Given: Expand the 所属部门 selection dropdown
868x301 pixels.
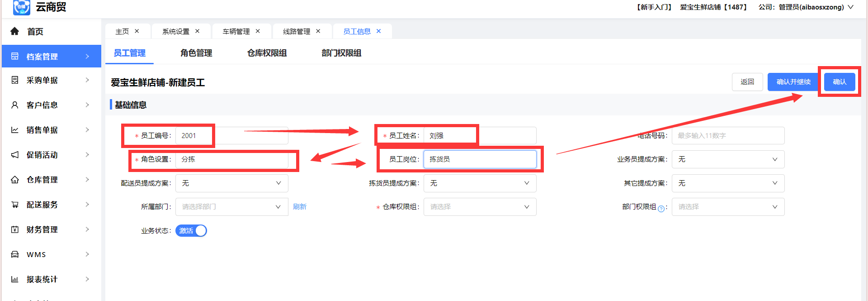Looking at the screenshot, I should [x=231, y=207].
